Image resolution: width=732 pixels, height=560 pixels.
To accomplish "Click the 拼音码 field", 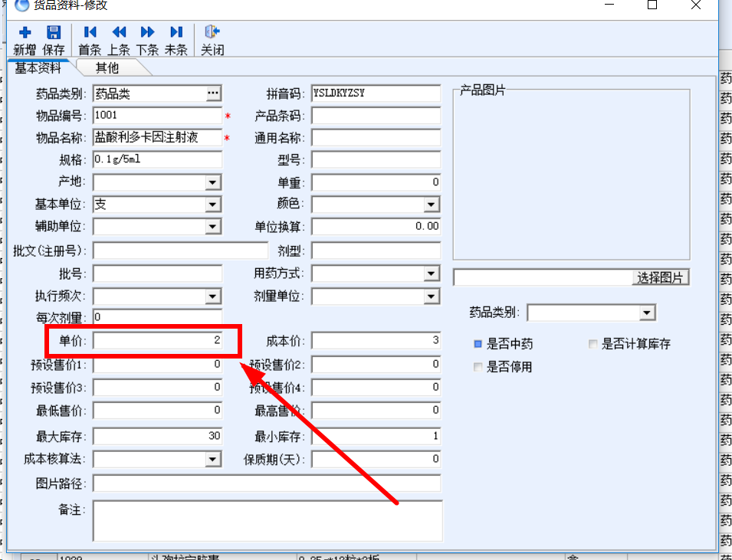I will tap(376, 93).
